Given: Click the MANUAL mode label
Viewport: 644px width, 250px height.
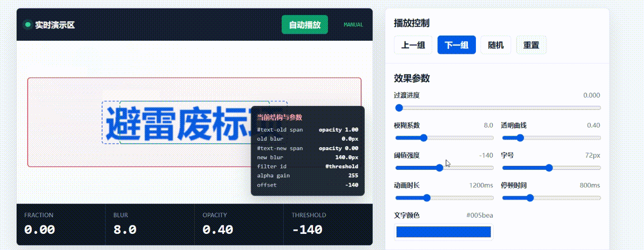Looking at the screenshot, I should 353,25.
